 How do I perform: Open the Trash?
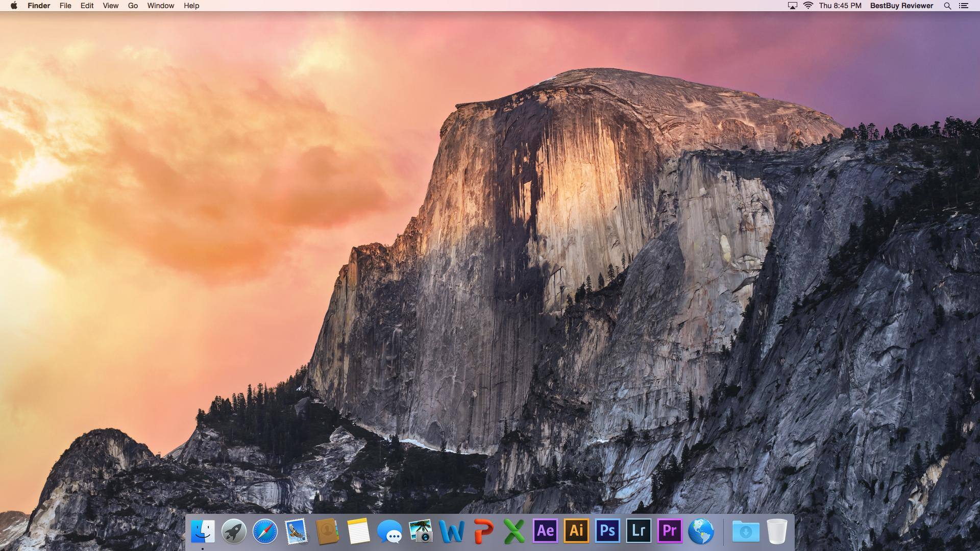776,530
